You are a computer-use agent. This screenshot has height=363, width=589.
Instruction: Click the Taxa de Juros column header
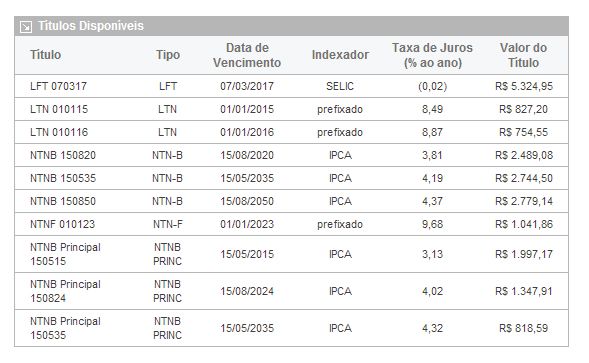pyautogui.click(x=432, y=55)
